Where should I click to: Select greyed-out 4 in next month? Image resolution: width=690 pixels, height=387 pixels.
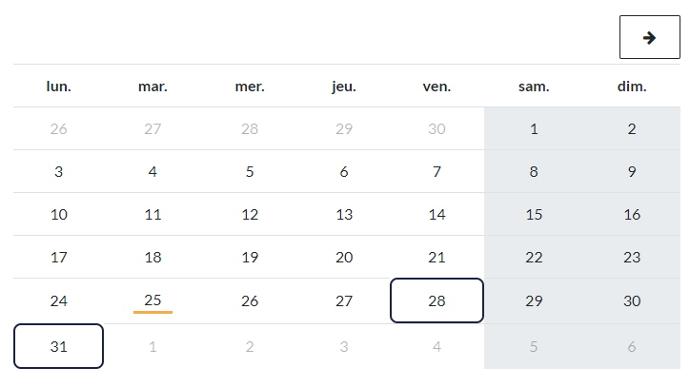(437, 346)
